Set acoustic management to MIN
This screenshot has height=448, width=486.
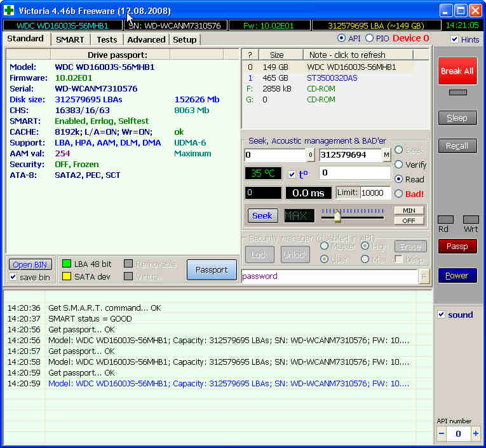pyautogui.click(x=409, y=210)
